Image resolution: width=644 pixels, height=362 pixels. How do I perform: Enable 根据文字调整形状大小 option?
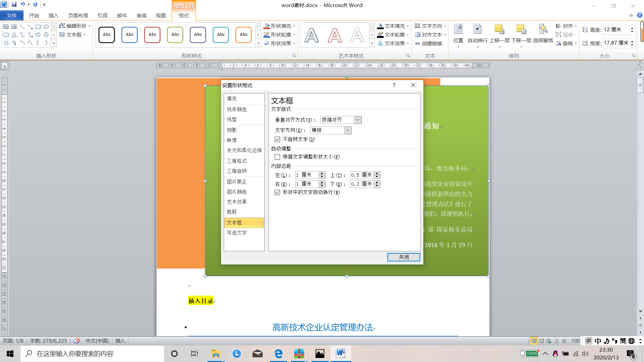pos(277,157)
